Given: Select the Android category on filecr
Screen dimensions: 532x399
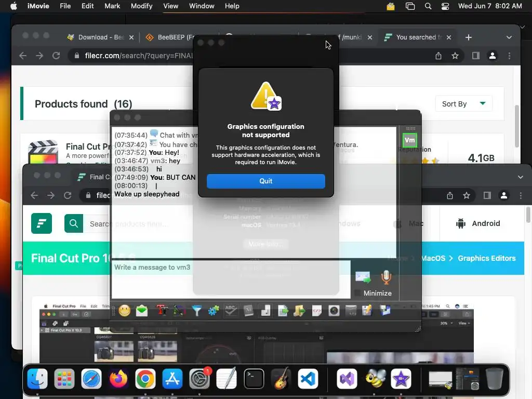Looking at the screenshot, I should (x=478, y=223).
